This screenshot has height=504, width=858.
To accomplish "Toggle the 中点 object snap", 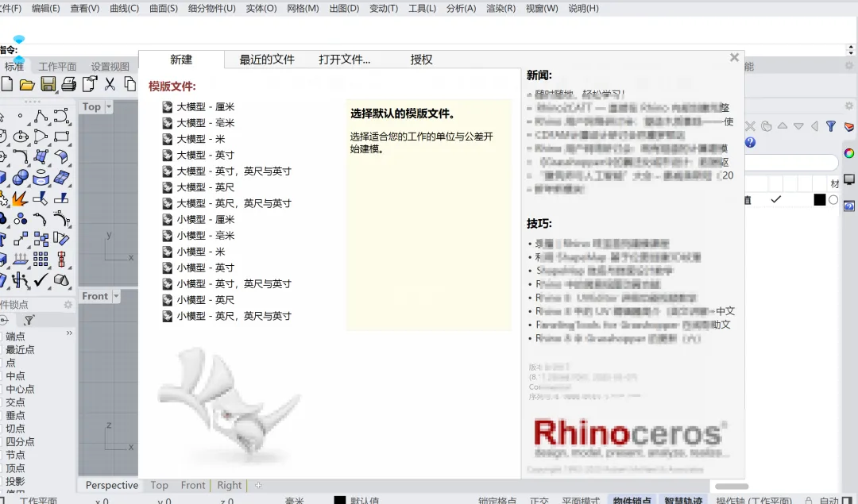I will 15,375.
